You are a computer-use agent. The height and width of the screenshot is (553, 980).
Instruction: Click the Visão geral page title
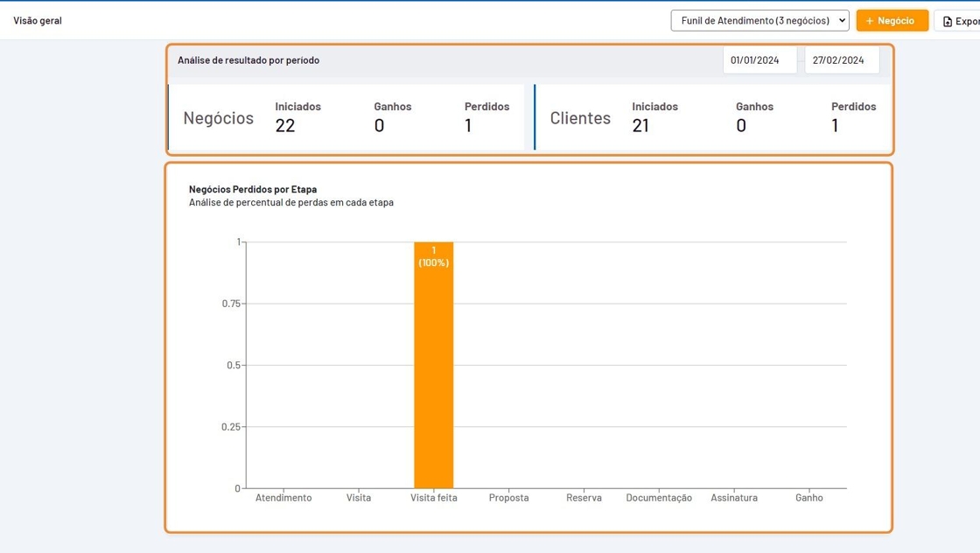(x=38, y=20)
